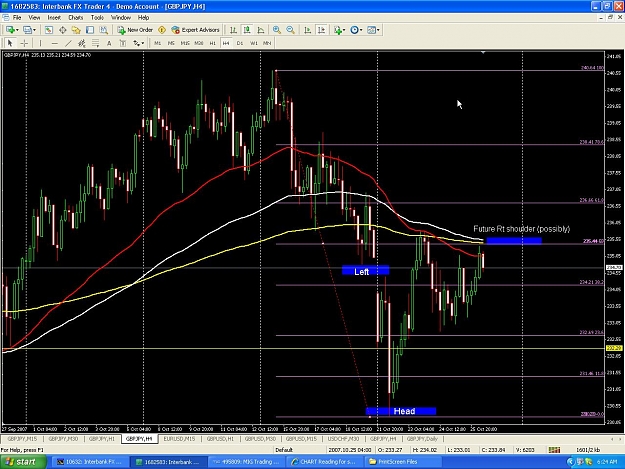Toggle chart shift from right border
Image resolution: width=625 pixels, height=469 pixels.
coord(321,30)
